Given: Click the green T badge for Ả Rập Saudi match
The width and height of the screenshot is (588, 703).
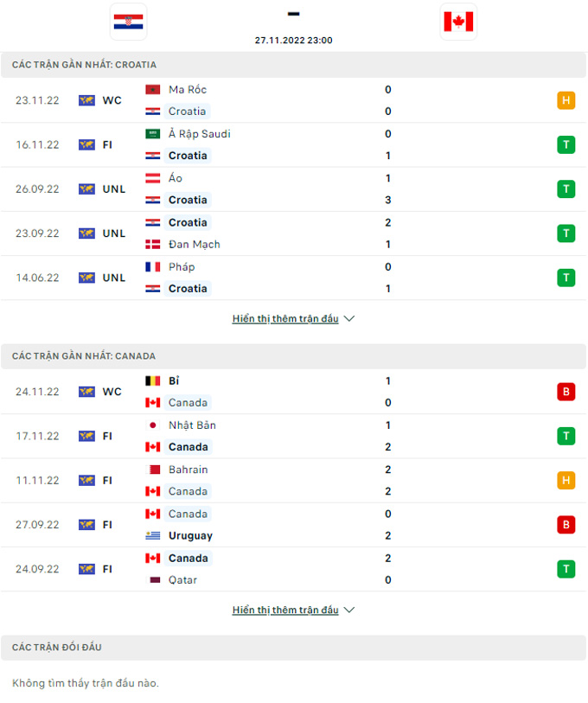Looking at the screenshot, I should (x=566, y=144).
